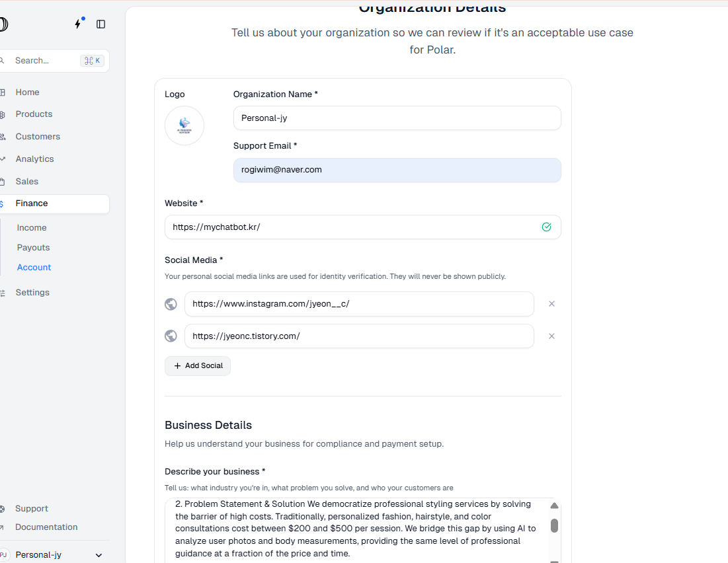Click the Business Details heading

208,425
